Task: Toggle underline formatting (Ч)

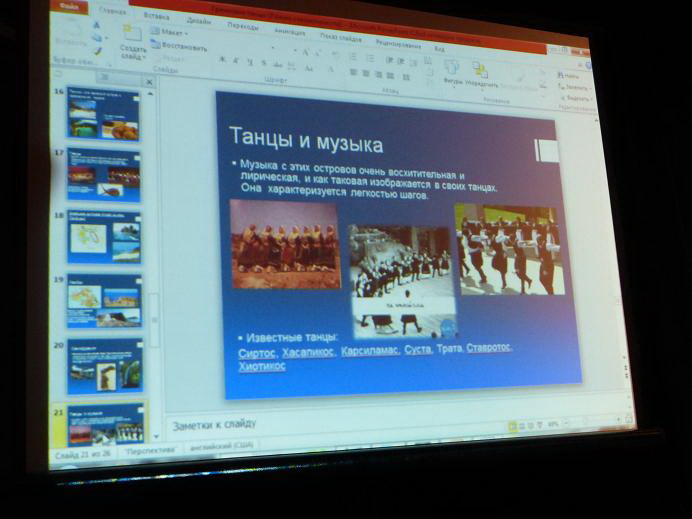Action: (x=250, y=62)
